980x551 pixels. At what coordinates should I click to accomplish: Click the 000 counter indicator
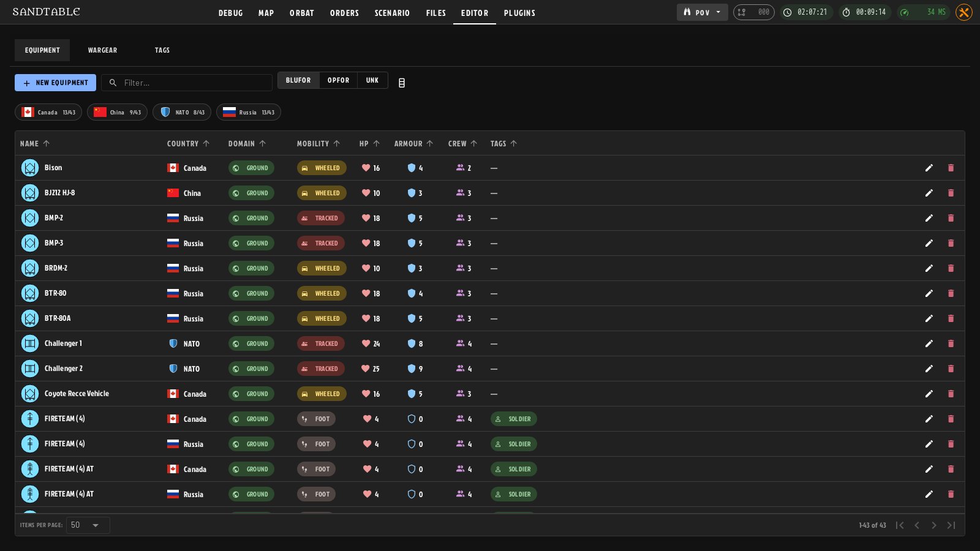754,12
